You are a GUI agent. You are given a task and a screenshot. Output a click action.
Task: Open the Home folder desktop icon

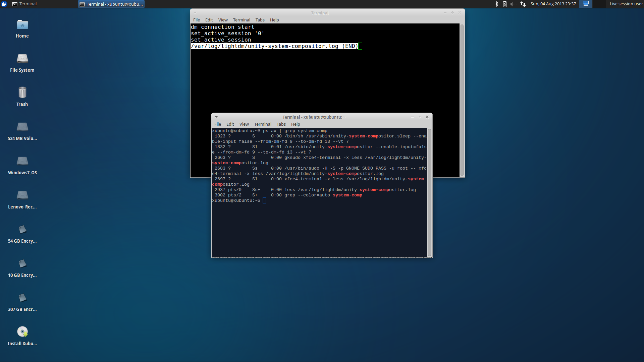pos(22,25)
